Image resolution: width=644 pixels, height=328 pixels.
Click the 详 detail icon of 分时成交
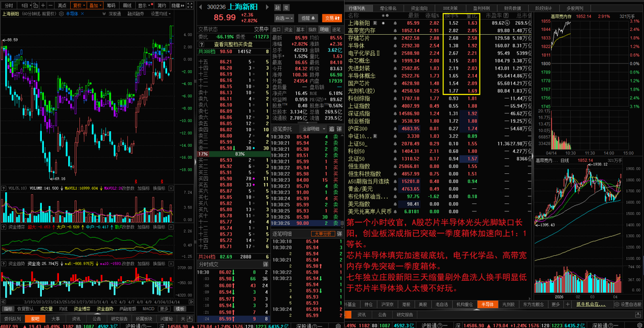click(x=265, y=264)
